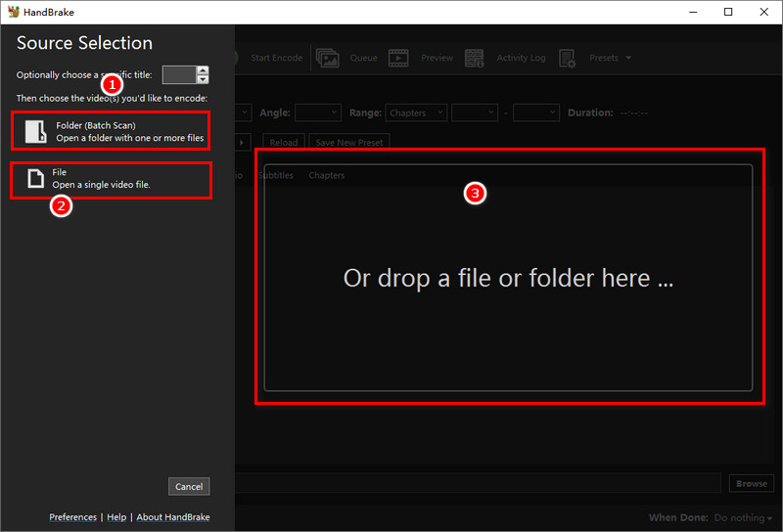The width and height of the screenshot is (783, 532).
Task: Open the When Done Do nothing dropdown
Action: 743,517
